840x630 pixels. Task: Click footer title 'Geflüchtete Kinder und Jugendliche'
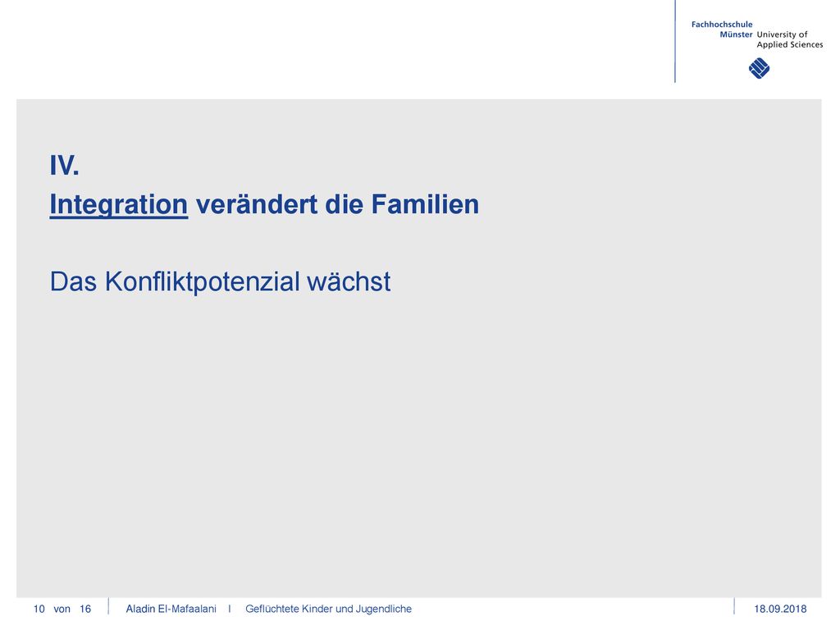328,609
